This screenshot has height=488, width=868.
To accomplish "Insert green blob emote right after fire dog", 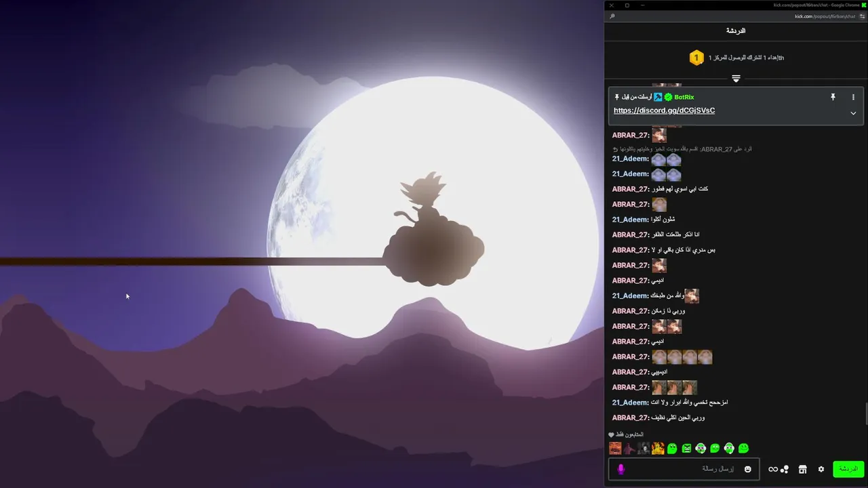I will tap(672, 448).
